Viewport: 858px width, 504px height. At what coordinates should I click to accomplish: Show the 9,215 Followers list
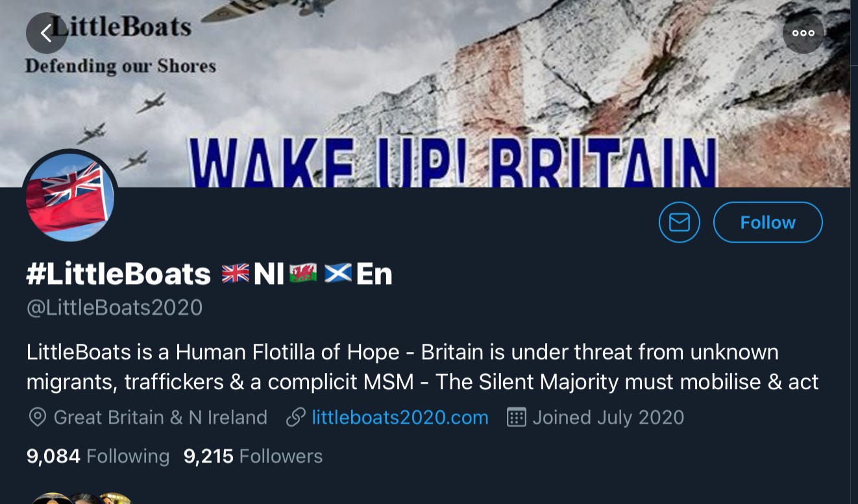253,456
